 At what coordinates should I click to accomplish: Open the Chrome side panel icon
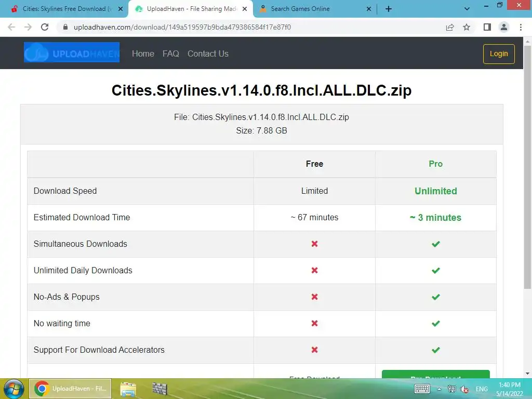[487, 27]
